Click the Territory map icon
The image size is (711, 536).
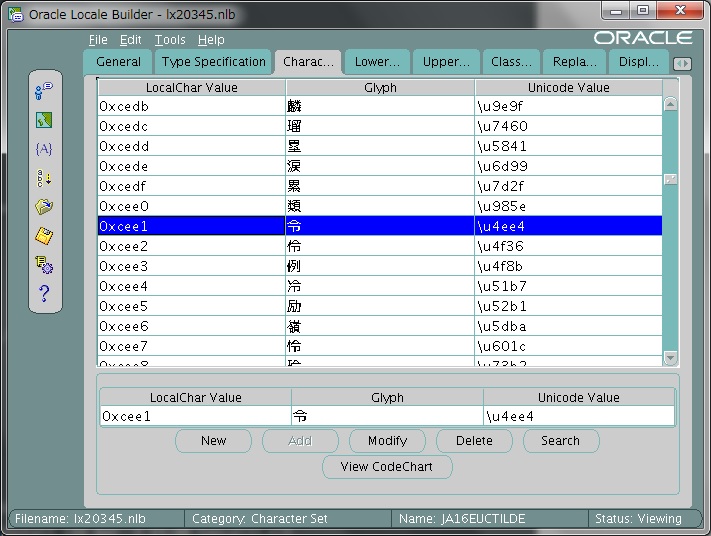click(44, 120)
